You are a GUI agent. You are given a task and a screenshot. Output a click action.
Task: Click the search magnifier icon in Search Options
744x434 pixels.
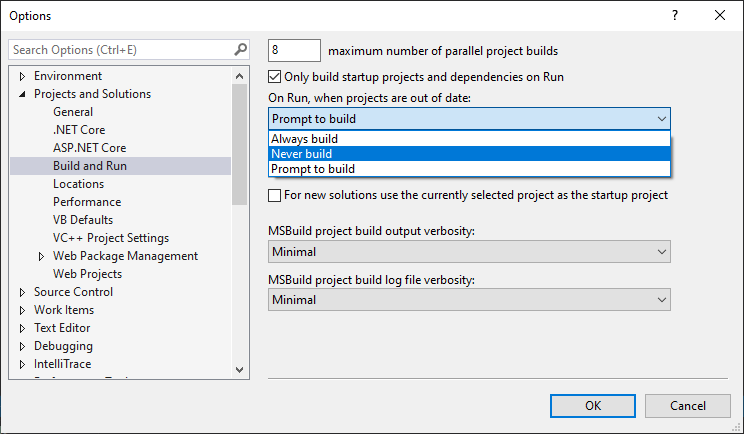tap(240, 49)
